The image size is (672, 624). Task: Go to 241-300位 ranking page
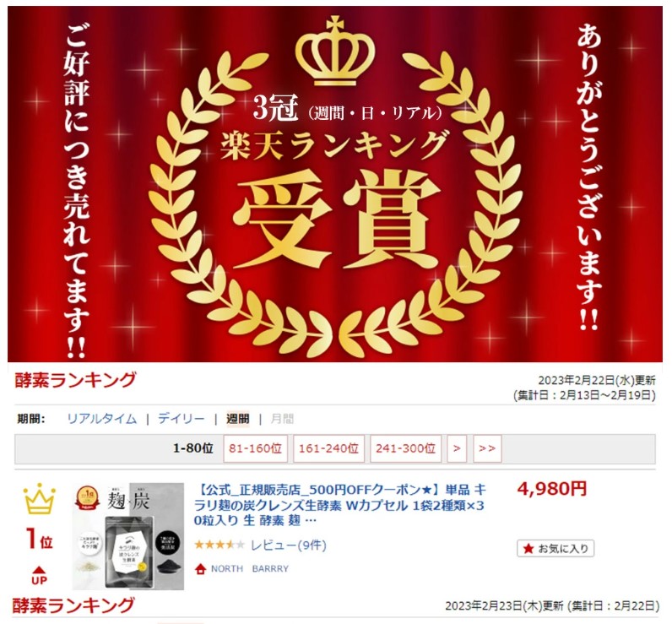click(406, 448)
